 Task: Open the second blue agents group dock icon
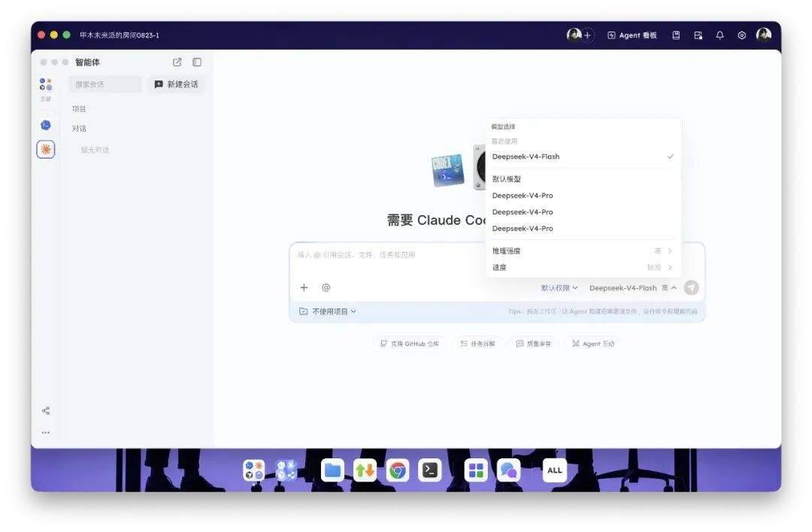point(286,470)
